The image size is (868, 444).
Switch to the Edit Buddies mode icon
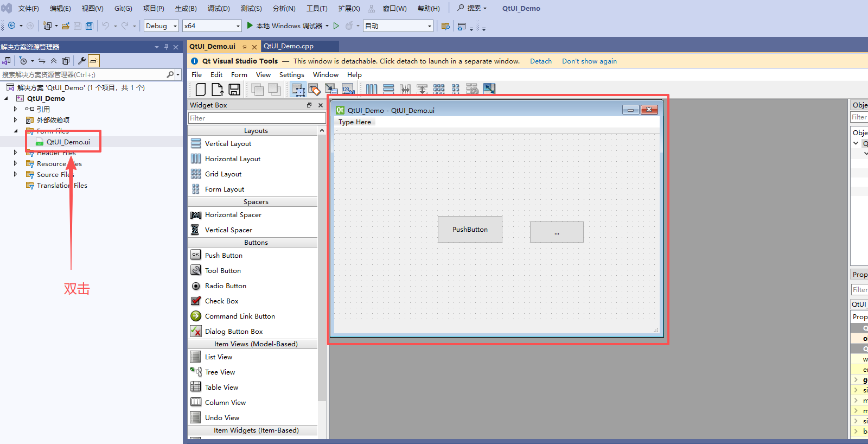(x=331, y=90)
